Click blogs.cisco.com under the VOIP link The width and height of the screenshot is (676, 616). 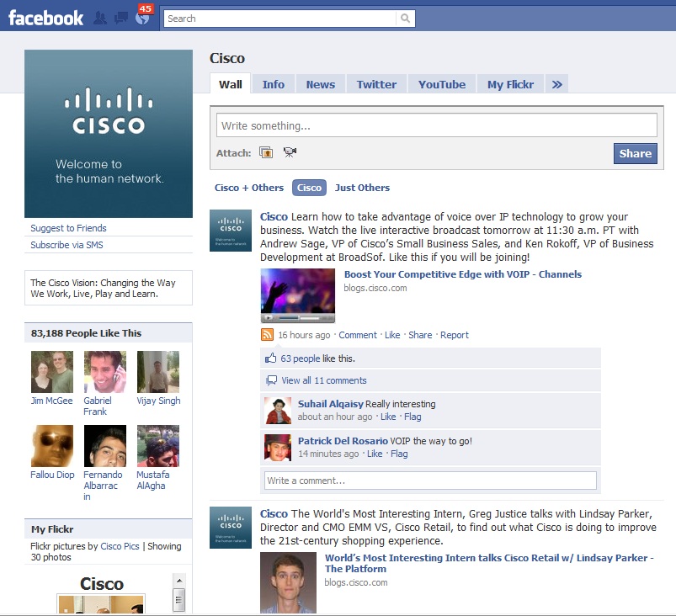pos(375,288)
